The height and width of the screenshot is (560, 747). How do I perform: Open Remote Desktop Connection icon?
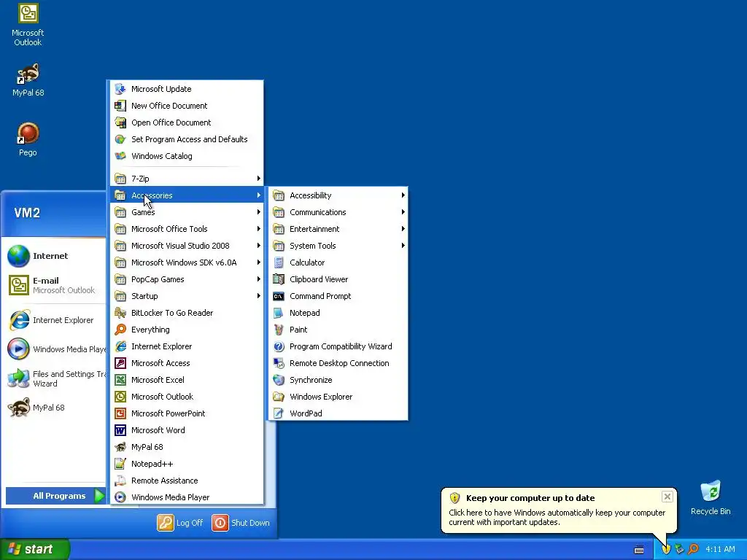[279, 363]
